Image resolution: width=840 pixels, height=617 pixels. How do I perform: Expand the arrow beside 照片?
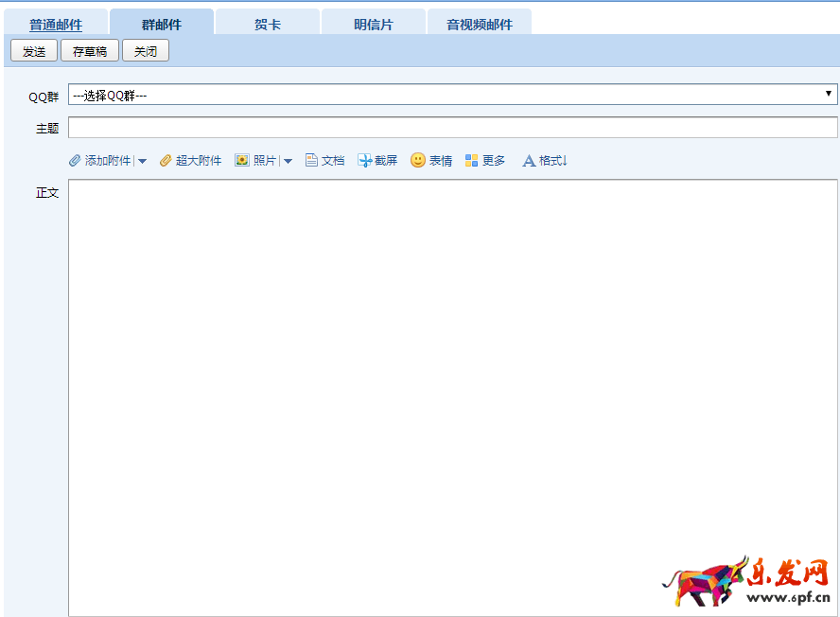coord(288,161)
